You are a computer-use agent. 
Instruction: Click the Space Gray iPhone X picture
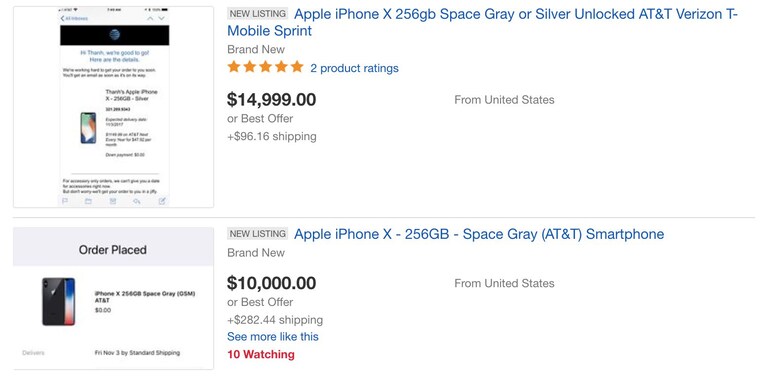point(59,302)
